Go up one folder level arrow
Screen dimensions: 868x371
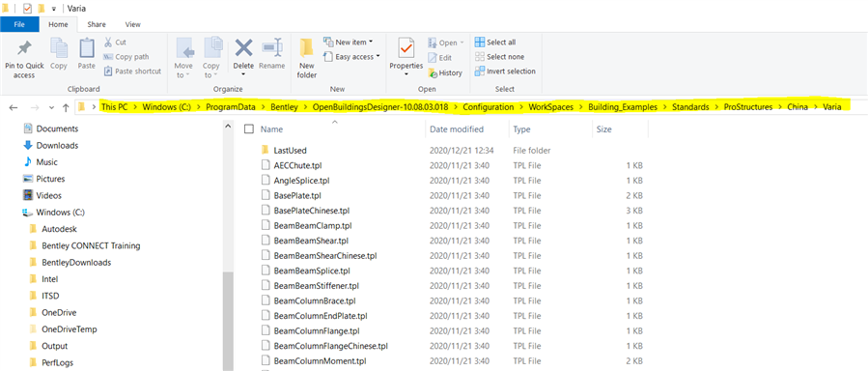(x=66, y=107)
